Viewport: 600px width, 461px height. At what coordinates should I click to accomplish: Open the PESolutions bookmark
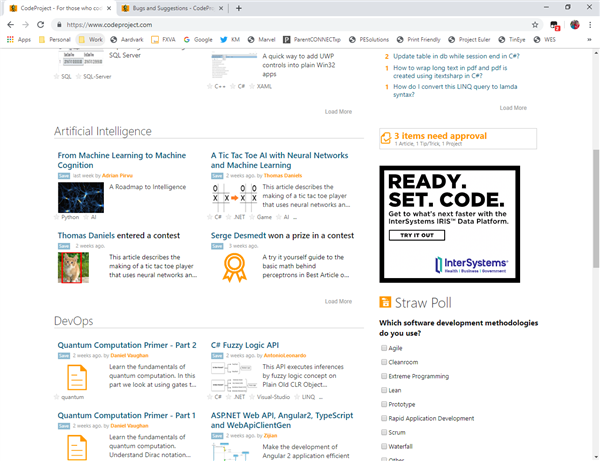[369, 39]
